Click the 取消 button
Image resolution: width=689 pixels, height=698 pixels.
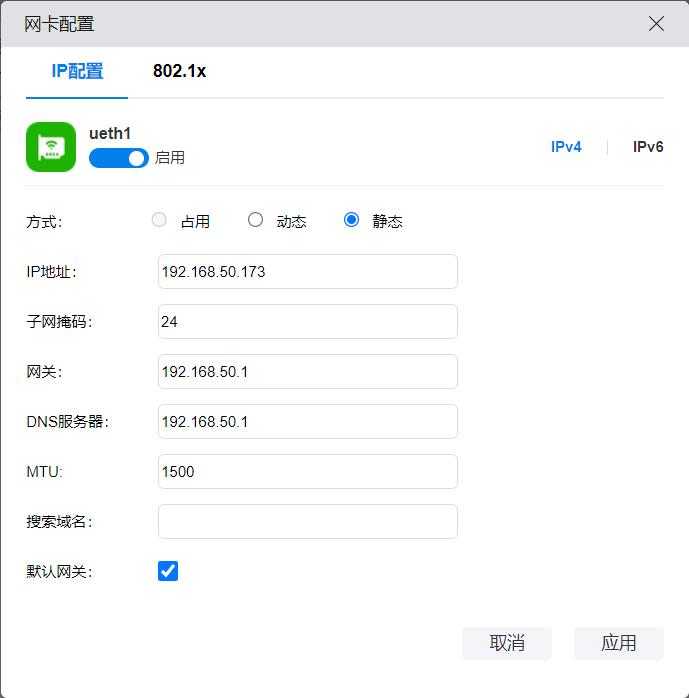point(506,643)
